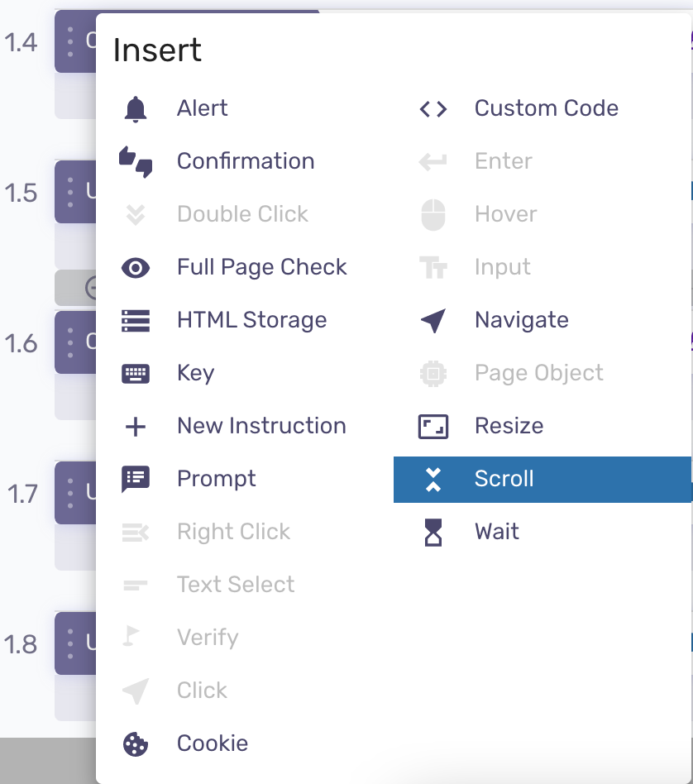Screen dimensions: 693x784
Task: Choose the HTML Storage list icon
Action: (x=136, y=321)
